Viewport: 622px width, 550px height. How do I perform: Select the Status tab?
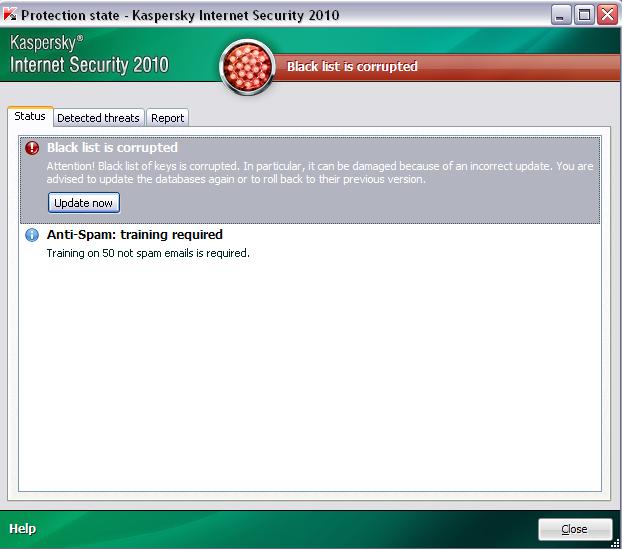(x=30, y=116)
